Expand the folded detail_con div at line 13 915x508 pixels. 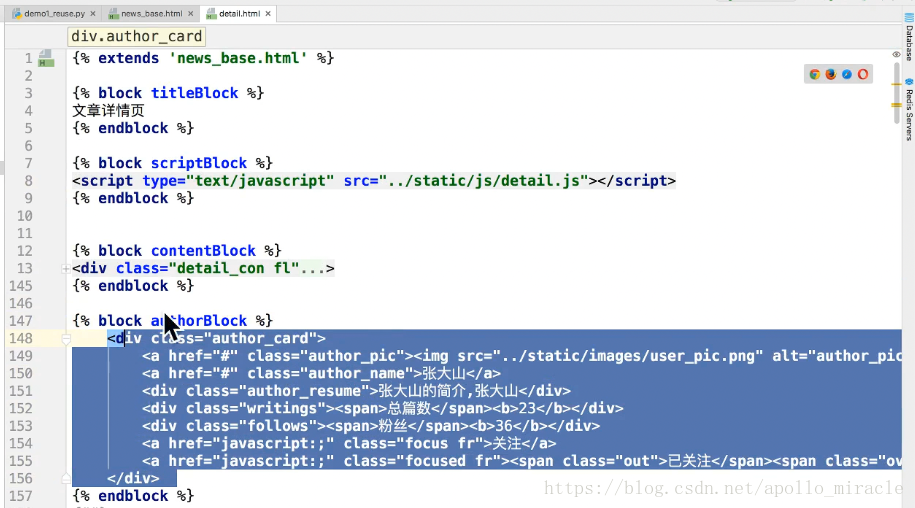(x=65, y=268)
